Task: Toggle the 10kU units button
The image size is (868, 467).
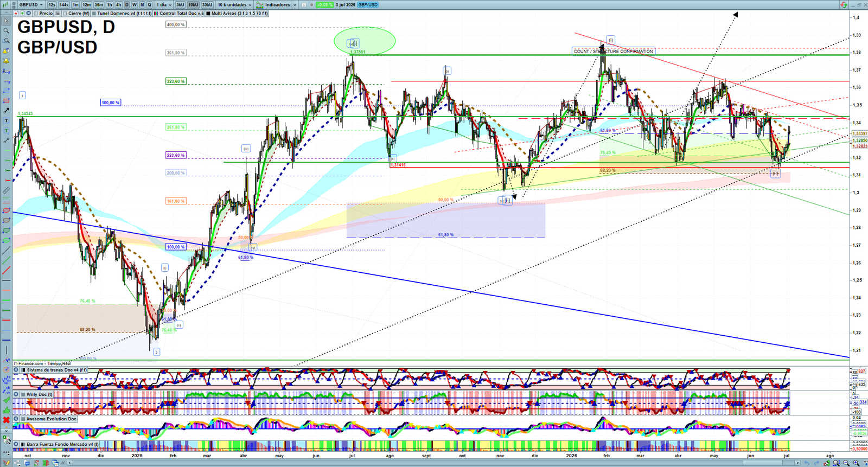Action: click(x=193, y=4)
